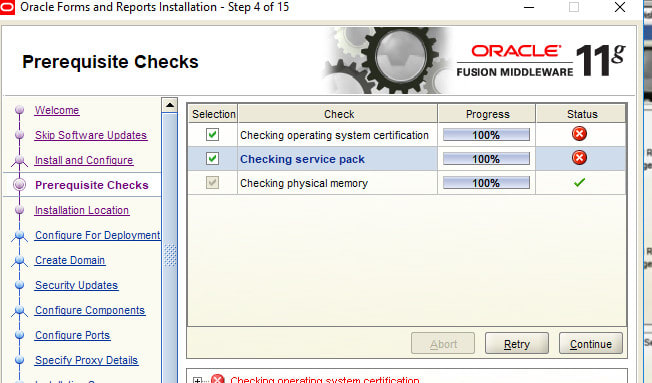Image resolution: width=652 pixels, height=383 pixels.
Task: Click the Security Updates step bullet icon
Action: [x=19, y=285]
